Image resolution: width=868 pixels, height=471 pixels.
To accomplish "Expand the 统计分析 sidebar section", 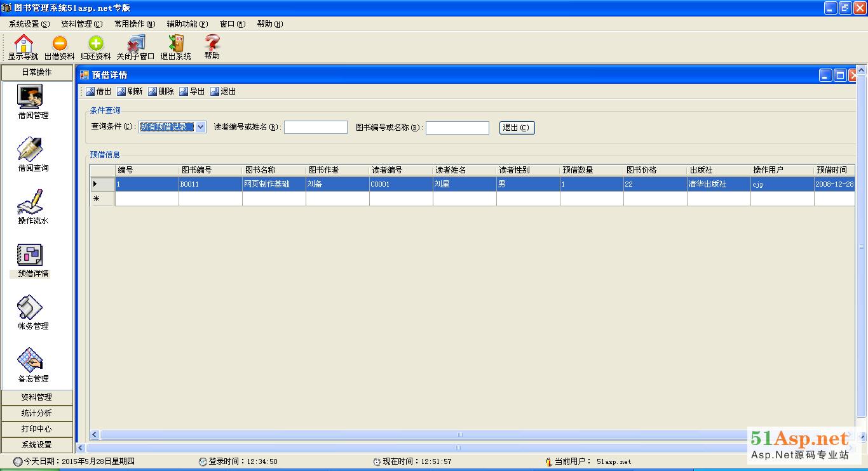I will (x=36, y=413).
